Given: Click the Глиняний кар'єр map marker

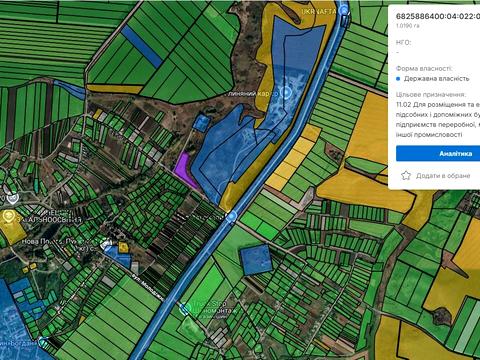Looking at the screenshot, I should [x=287, y=92].
